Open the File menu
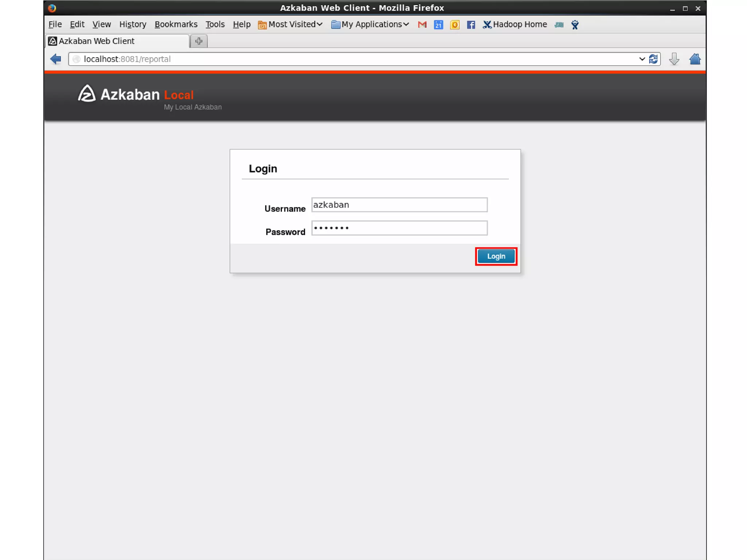 tap(55, 24)
